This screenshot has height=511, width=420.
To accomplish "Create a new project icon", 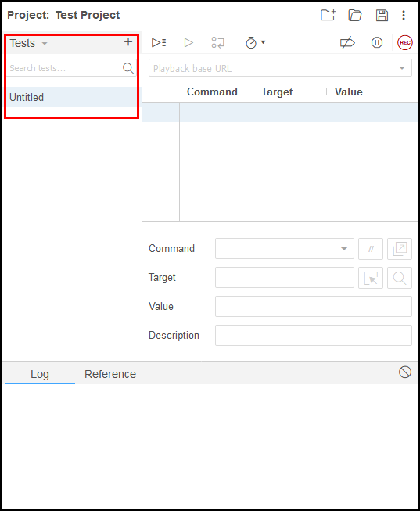I will (328, 15).
